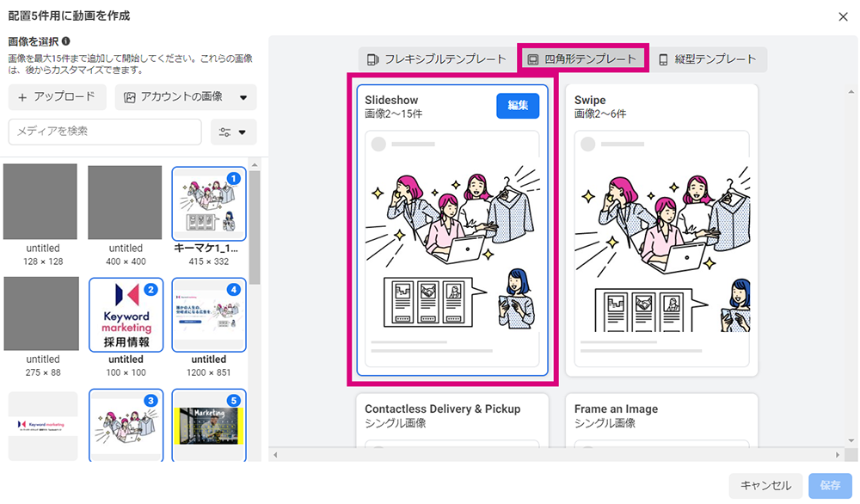The height and width of the screenshot is (504, 860).
Task: Click the template panel up scroll arrow
Action: point(851,92)
